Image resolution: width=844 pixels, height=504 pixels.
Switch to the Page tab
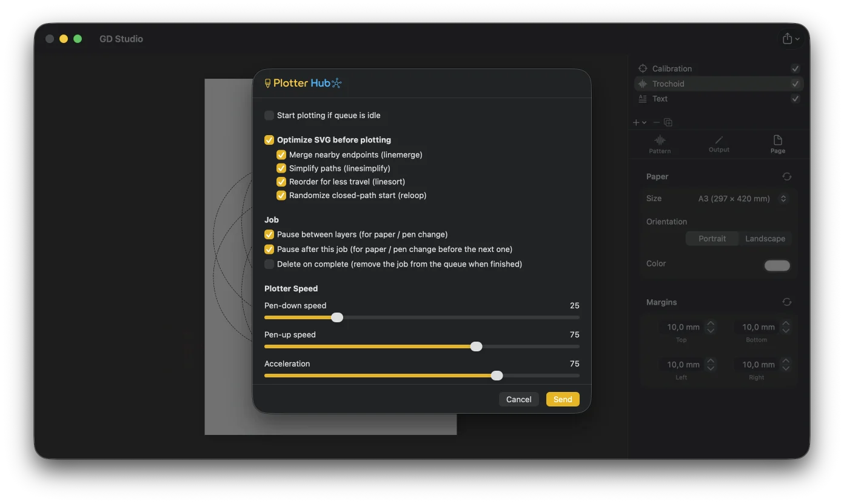tap(778, 144)
